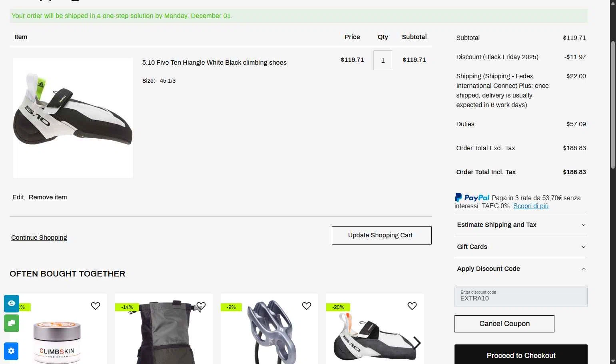Click the OFTEN BOUGHT TOGETHER heading

pos(67,274)
